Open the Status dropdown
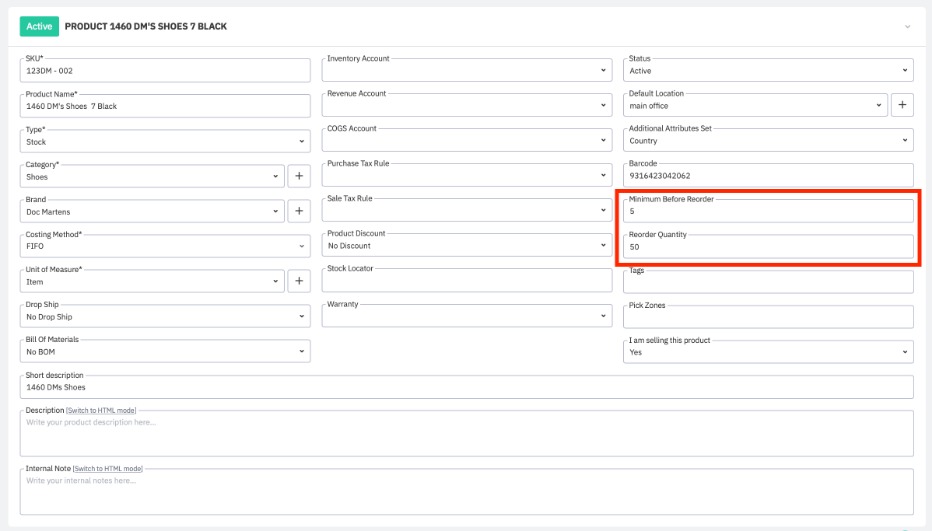 767,71
